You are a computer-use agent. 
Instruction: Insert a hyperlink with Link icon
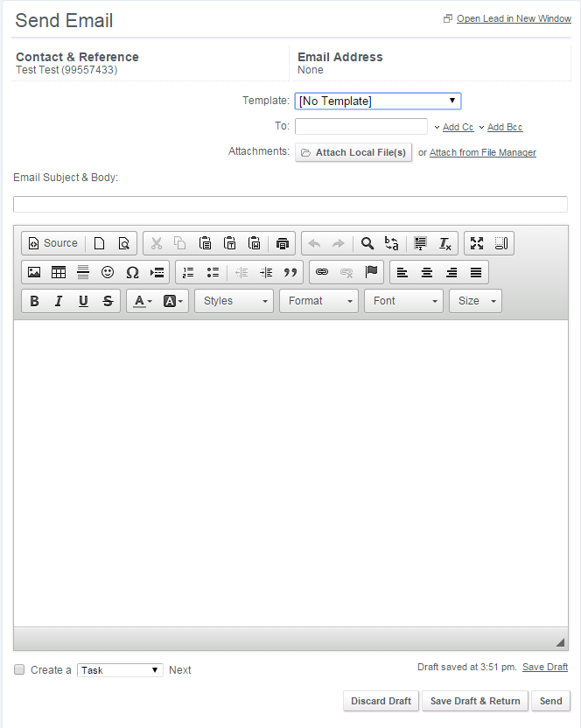322,272
